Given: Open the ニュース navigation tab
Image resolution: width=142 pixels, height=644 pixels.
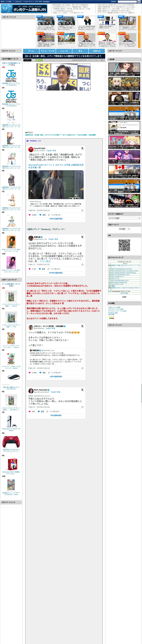Looking at the screenshot, I should click(64, 51).
